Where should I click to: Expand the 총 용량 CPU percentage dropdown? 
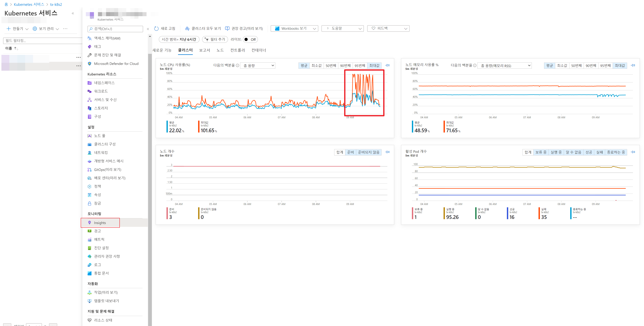point(258,65)
